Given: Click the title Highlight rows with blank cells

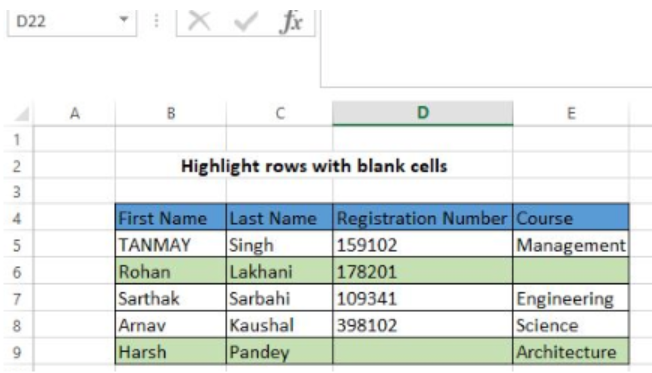Looking at the screenshot, I should [x=314, y=166].
